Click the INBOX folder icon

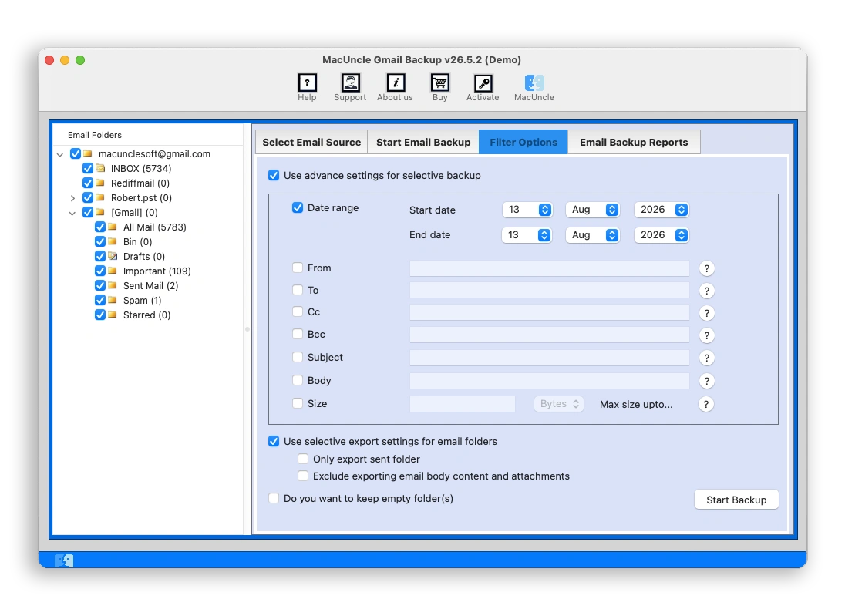[x=100, y=168]
